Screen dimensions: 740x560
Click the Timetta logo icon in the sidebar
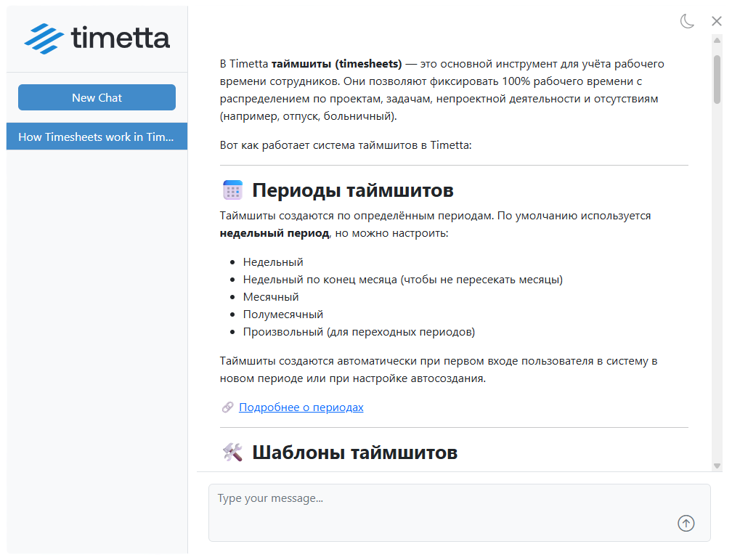pyautogui.click(x=44, y=38)
